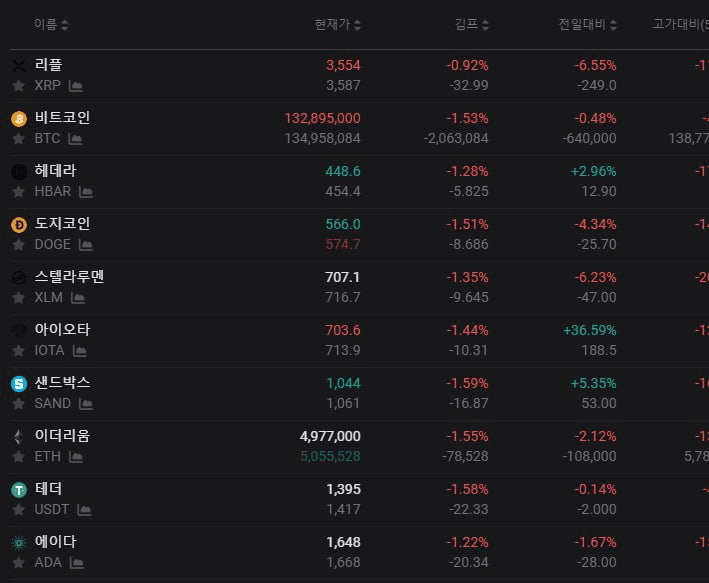The width and height of the screenshot is (709, 583).
Task: Open the 테더 coin name
Action: pos(48,488)
